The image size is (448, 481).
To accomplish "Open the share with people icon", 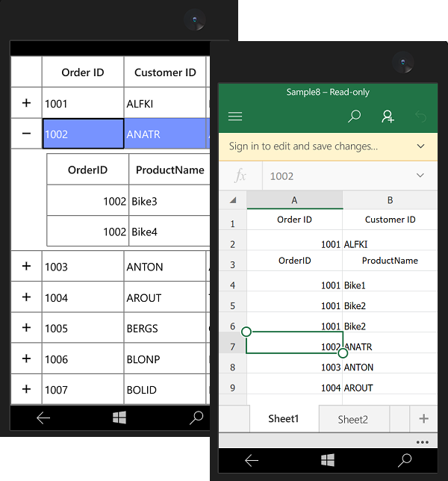I will click(x=388, y=117).
